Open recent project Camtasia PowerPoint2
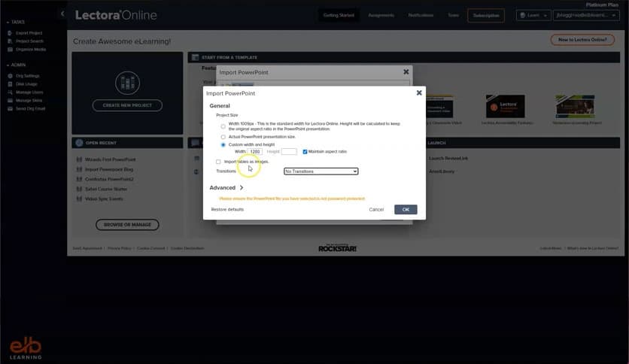 [109, 179]
